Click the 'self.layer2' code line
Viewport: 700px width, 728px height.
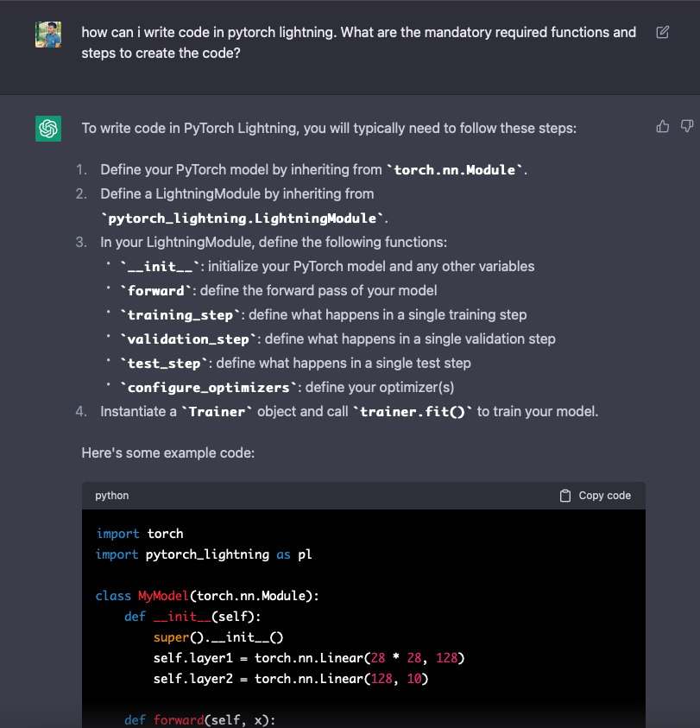[x=291, y=679]
